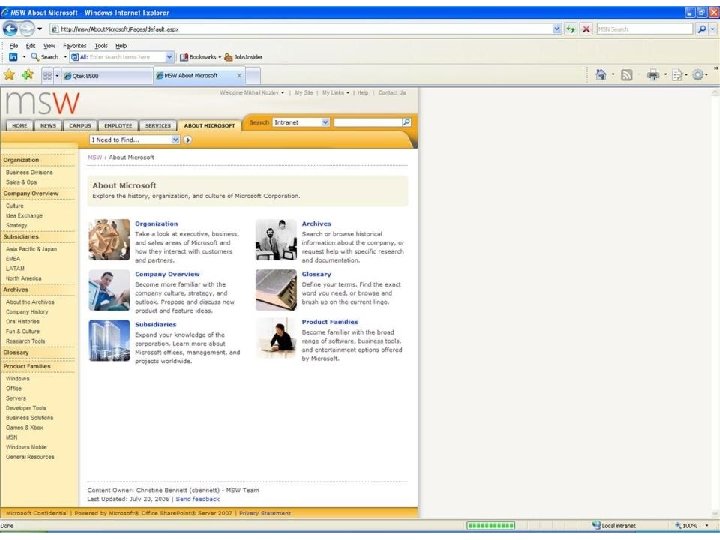Refresh the page with the green arrows icon
The height and width of the screenshot is (540, 720).
click(x=571, y=29)
